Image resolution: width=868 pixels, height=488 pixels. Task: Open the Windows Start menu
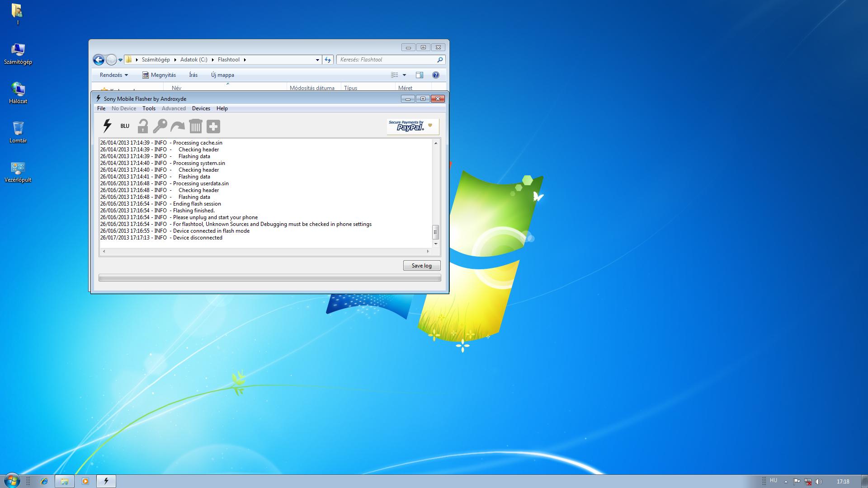point(12,481)
